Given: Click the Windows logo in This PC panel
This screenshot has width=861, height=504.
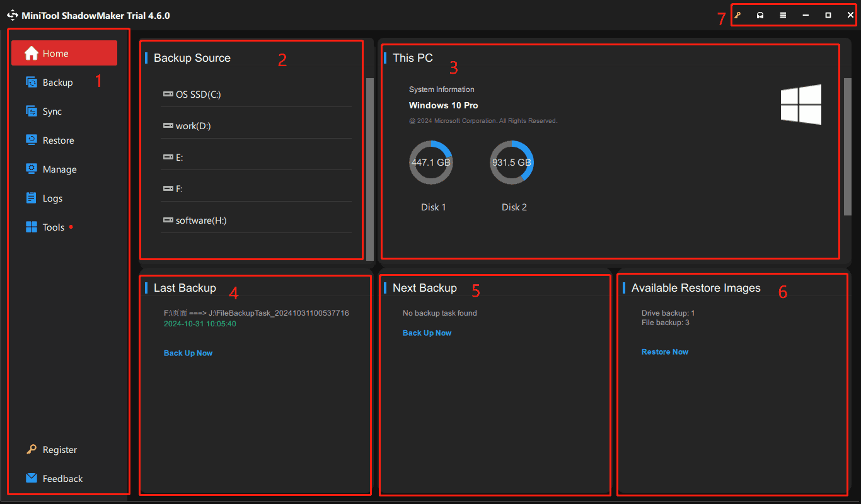Looking at the screenshot, I should click(x=801, y=105).
